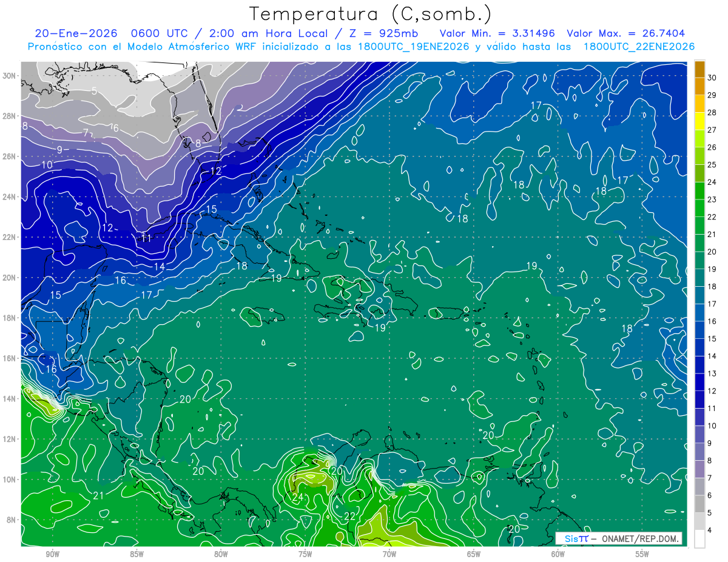Click the "11" contour label on the map

click(x=146, y=238)
